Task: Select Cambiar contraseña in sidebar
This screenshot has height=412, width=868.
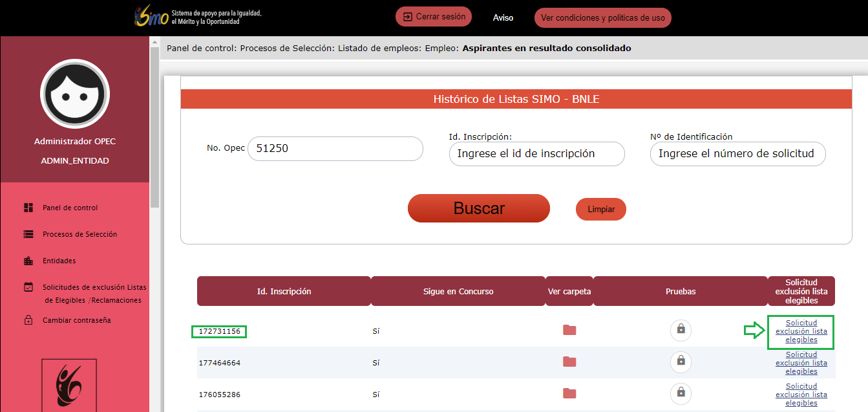Action: (78, 320)
